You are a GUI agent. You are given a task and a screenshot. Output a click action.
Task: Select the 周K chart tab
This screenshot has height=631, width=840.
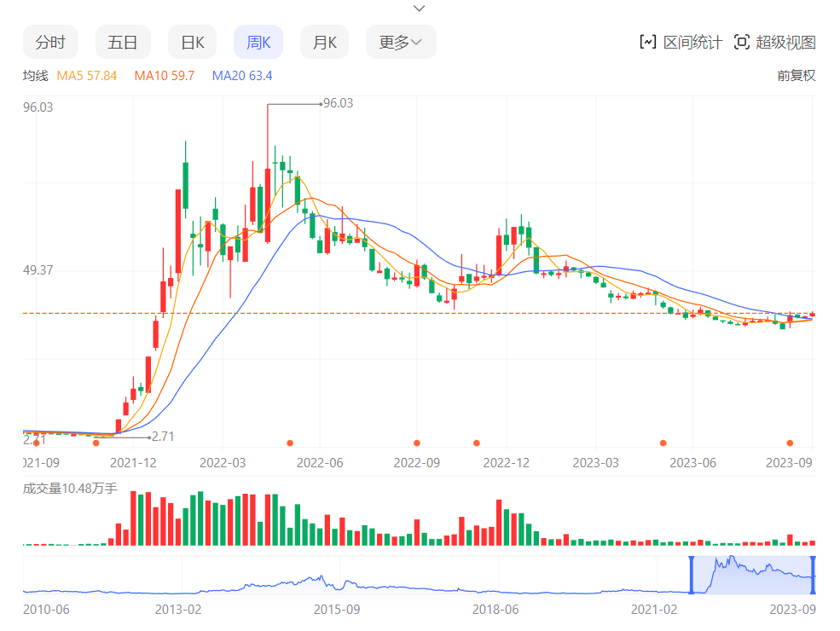tap(258, 42)
